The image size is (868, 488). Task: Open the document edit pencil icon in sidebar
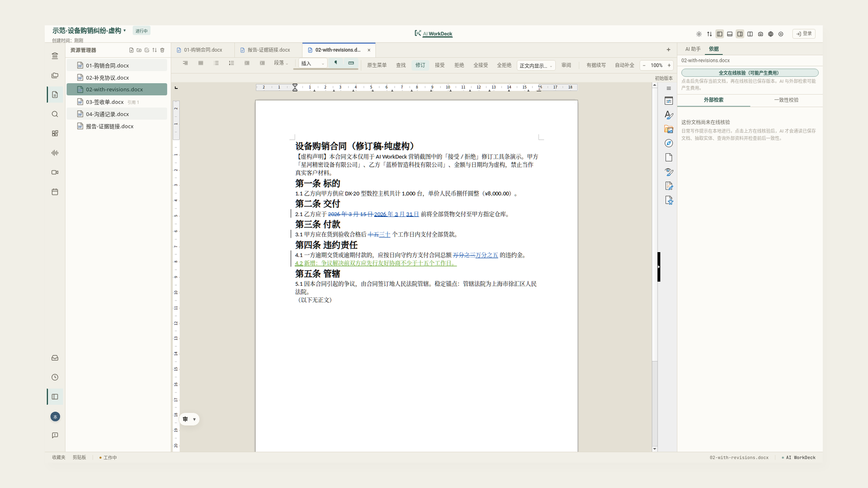point(669,186)
